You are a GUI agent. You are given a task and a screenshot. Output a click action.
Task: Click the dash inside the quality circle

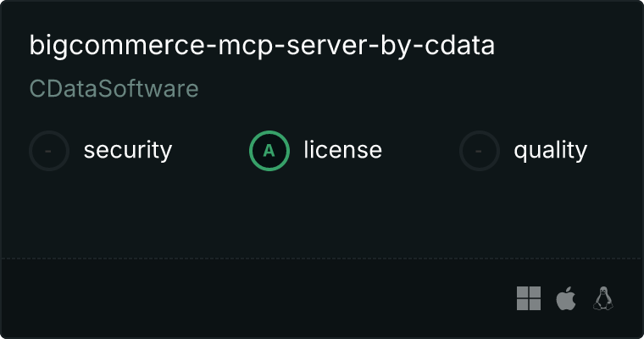point(480,151)
